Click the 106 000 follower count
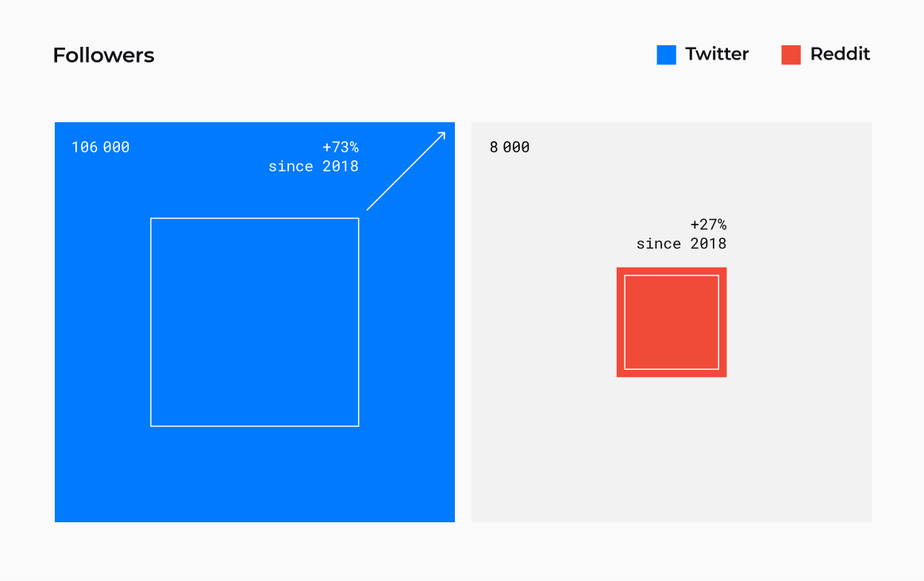This screenshot has width=924, height=581. point(101,148)
